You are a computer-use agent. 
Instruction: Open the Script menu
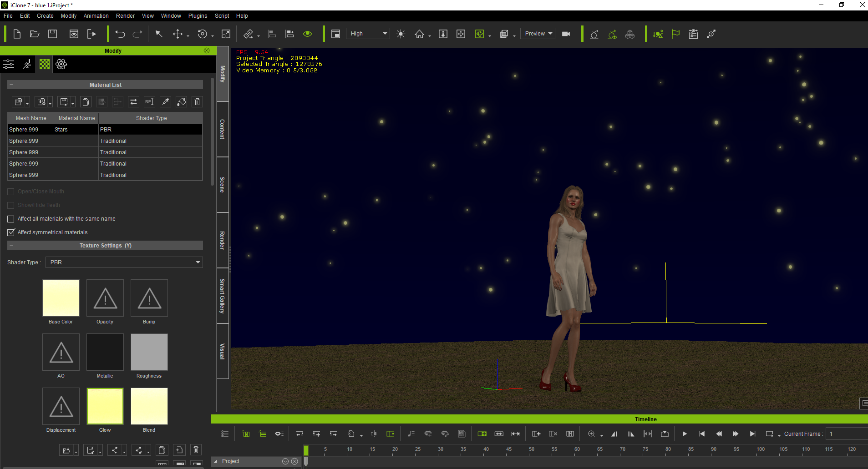tap(222, 16)
